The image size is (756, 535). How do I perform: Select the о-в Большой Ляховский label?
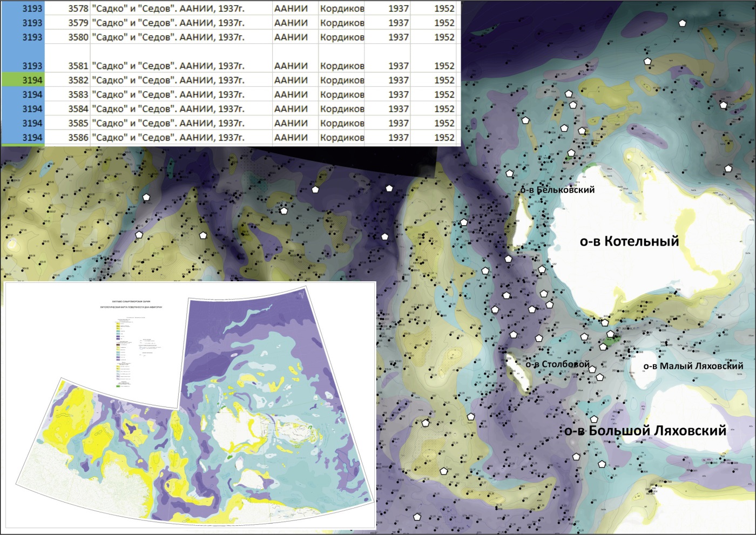tap(645, 431)
